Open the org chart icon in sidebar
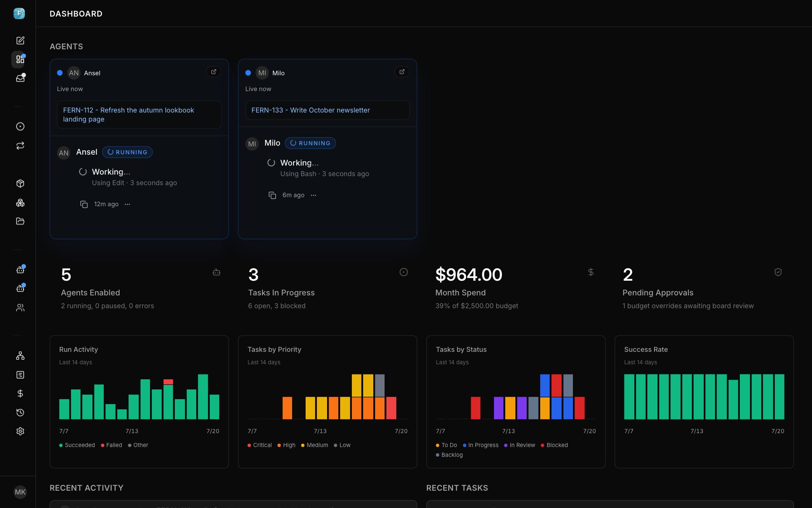This screenshot has width=812, height=508. (x=20, y=356)
